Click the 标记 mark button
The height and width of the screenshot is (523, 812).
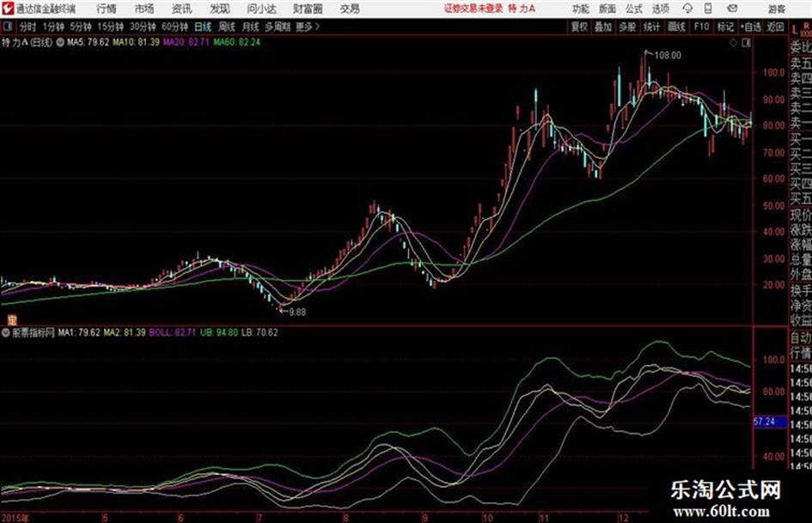[725, 27]
